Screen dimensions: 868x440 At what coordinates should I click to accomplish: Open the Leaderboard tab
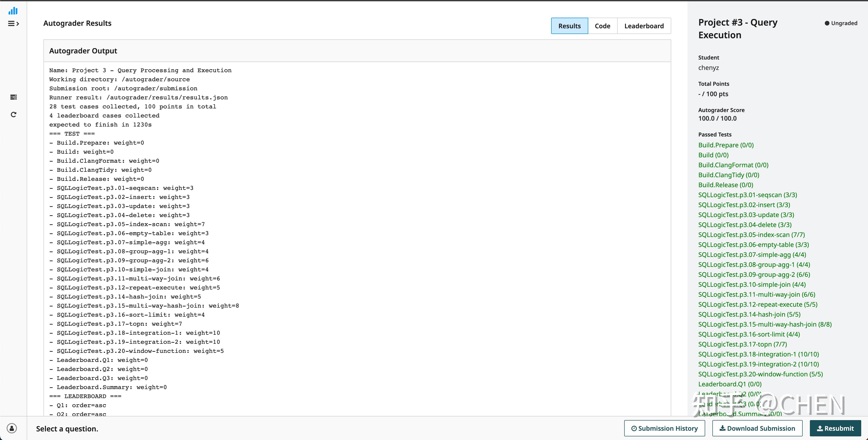coord(644,26)
